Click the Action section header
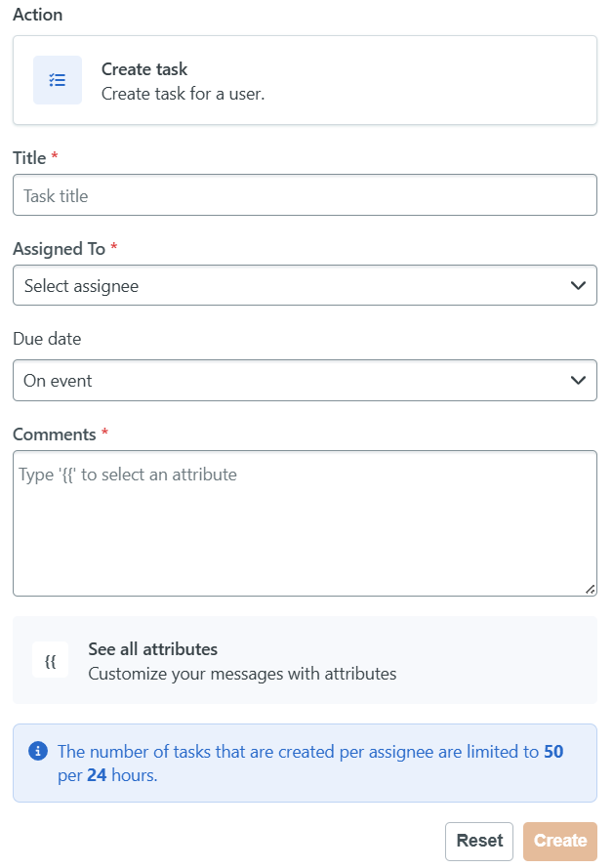613x868 pixels. click(x=37, y=15)
